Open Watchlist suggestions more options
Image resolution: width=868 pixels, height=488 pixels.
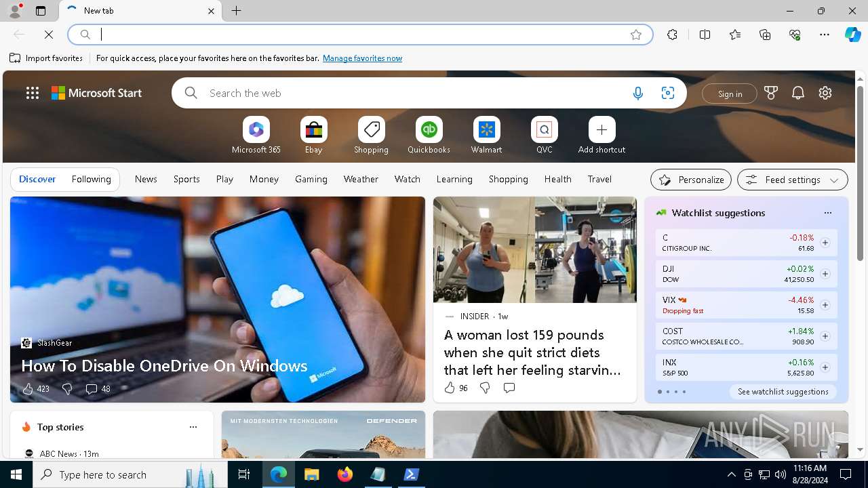click(x=827, y=213)
